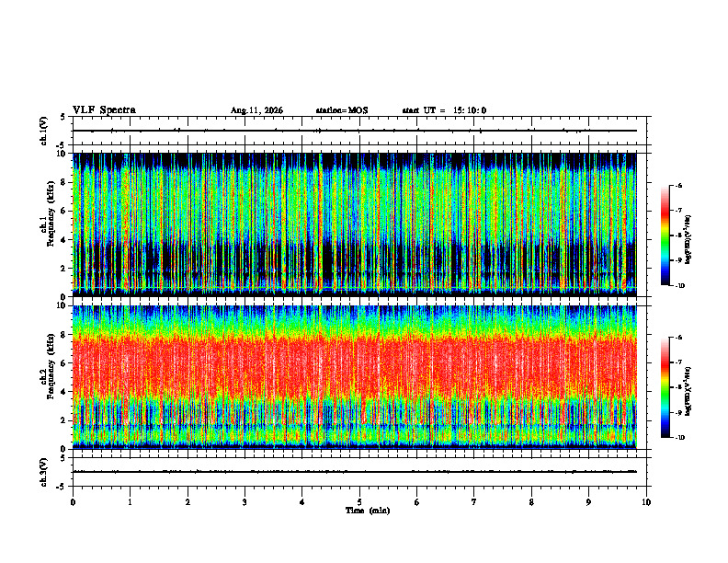This screenshot has height=563, width=728.
Task: Click the "-10" label on ch.2 colorbar
Action: click(x=680, y=438)
